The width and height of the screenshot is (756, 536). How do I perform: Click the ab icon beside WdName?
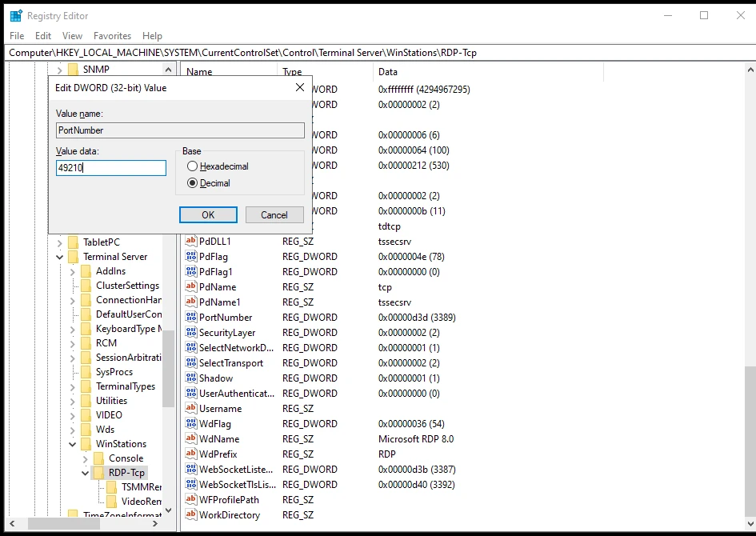(190, 438)
